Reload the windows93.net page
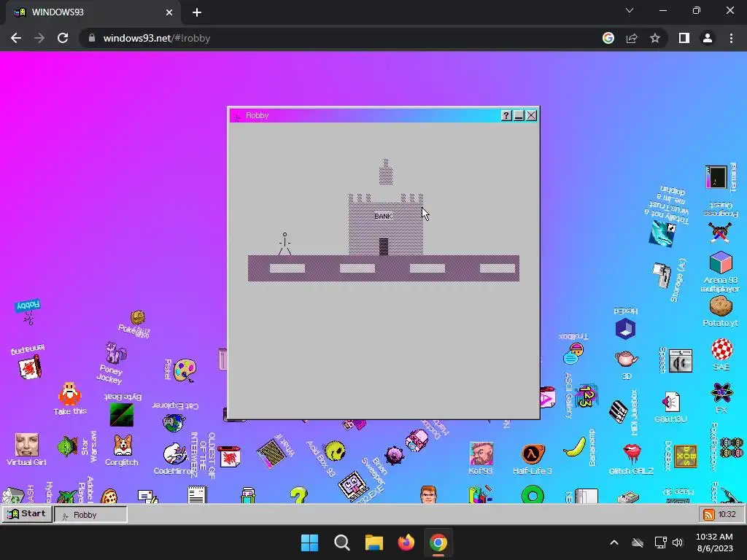The height and width of the screenshot is (560, 747). click(x=63, y=38)
